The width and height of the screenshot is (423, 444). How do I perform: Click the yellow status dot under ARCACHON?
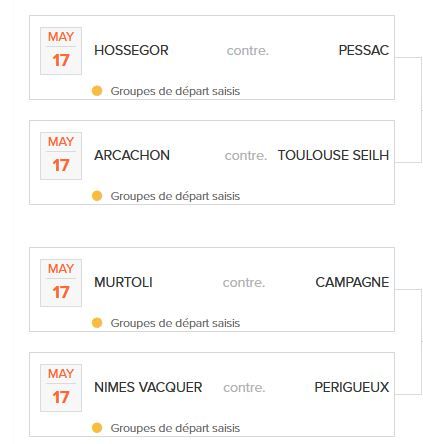(97, 196)
